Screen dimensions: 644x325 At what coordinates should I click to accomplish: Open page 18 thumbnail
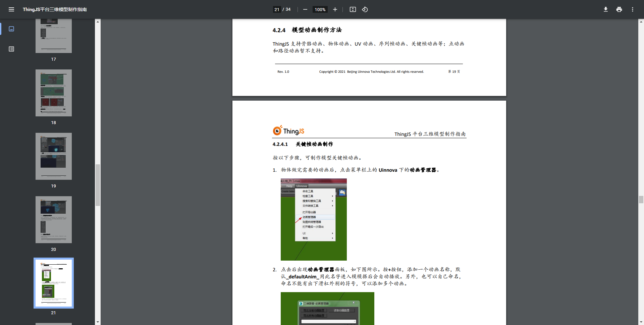coord(54,93)
